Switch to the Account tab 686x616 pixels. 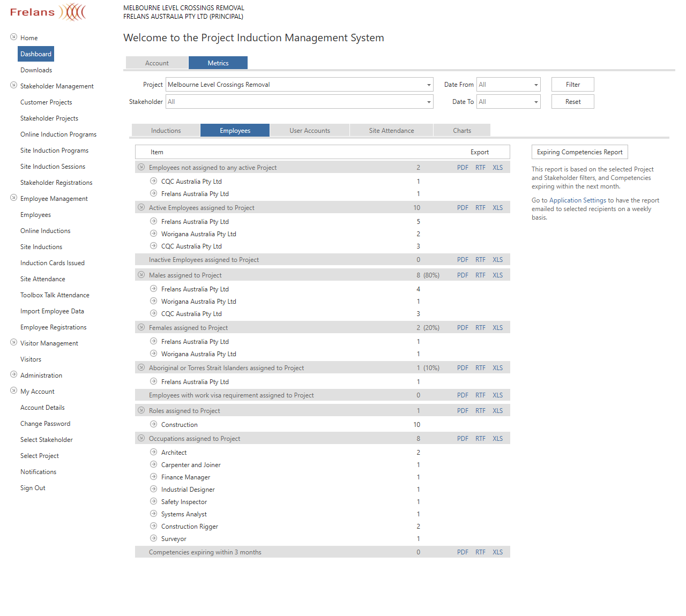[157, 63]
